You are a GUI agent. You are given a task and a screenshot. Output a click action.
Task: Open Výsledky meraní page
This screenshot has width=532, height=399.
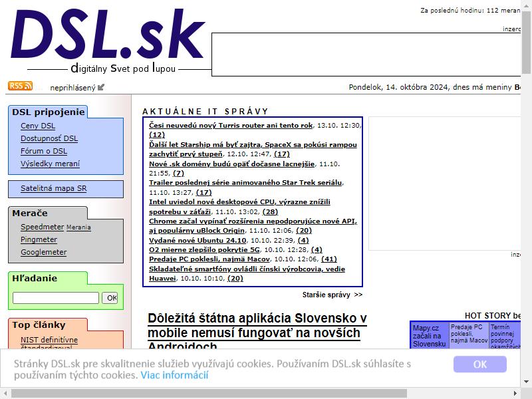pyautogui.click(x=51, y=164)
